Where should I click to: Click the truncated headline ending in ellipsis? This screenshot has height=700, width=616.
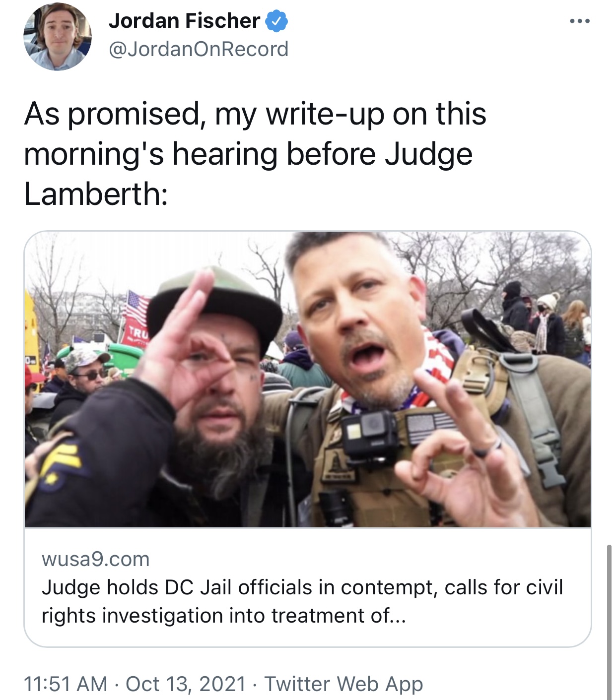[302, 601]
